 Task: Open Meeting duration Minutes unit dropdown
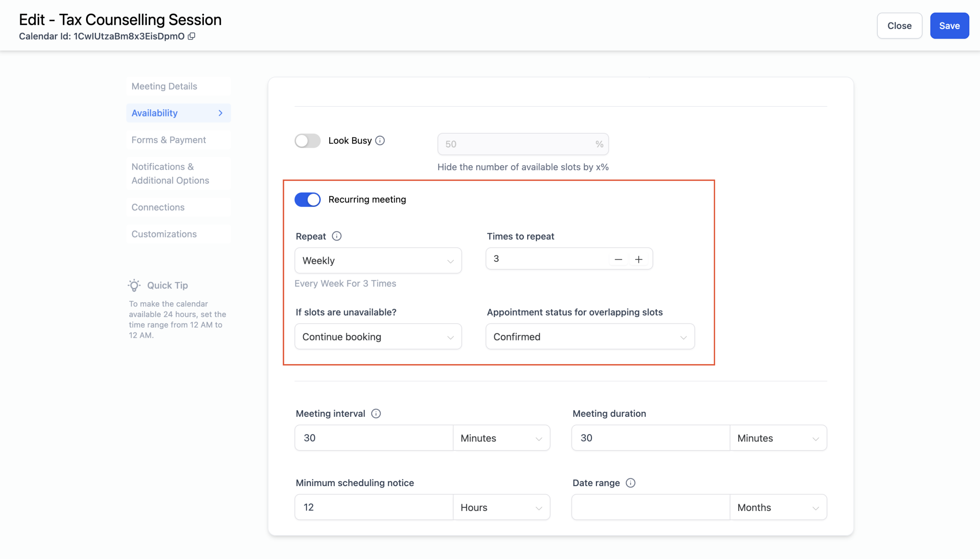tap(777, 438)
